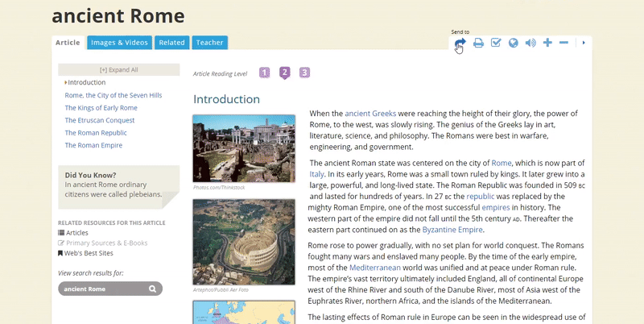Click the checkmark box icon in toolbar
This screenshot has height=324, width=644.
(496, 43)
